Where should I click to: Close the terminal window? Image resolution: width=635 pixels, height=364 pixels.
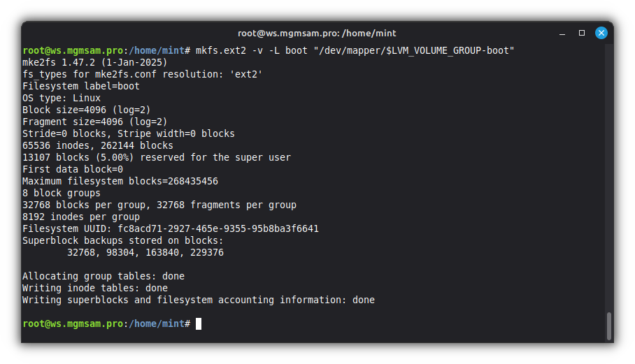(601, 33)
